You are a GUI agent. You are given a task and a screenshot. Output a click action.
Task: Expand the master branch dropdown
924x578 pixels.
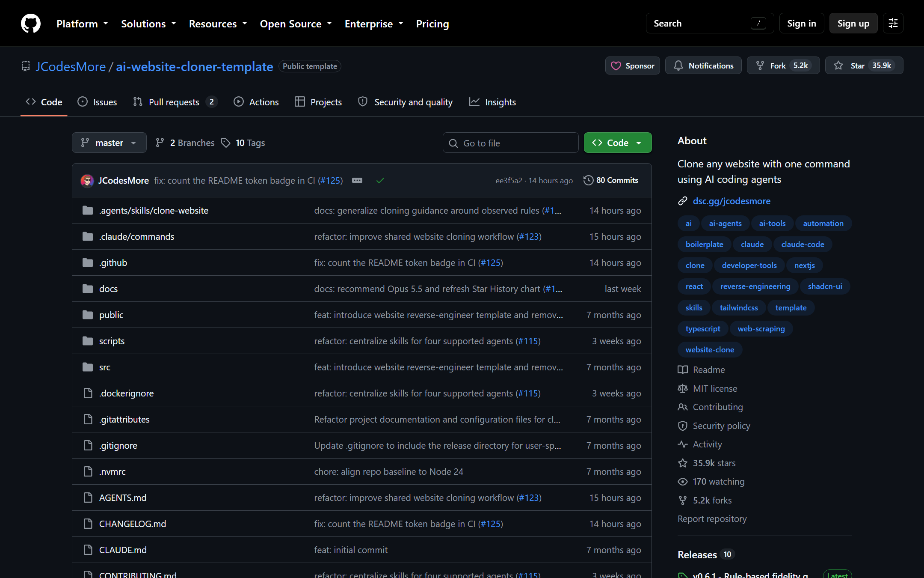pos(109,143)
